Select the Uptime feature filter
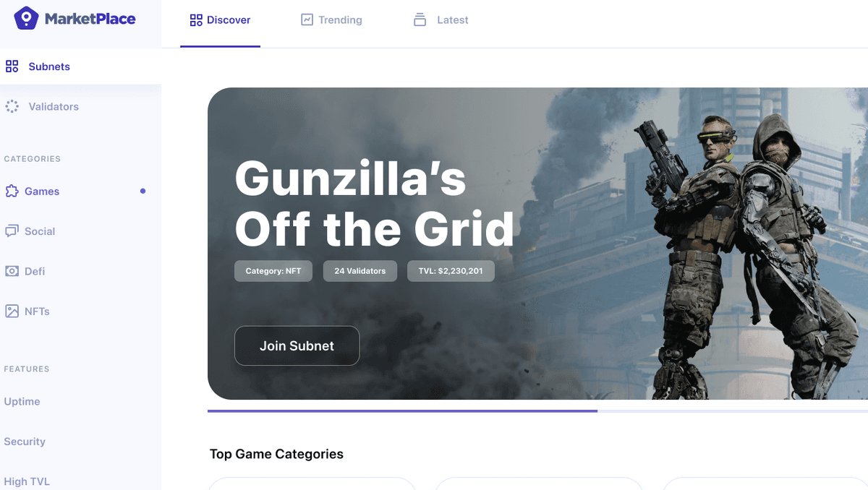 click(22, 402)
